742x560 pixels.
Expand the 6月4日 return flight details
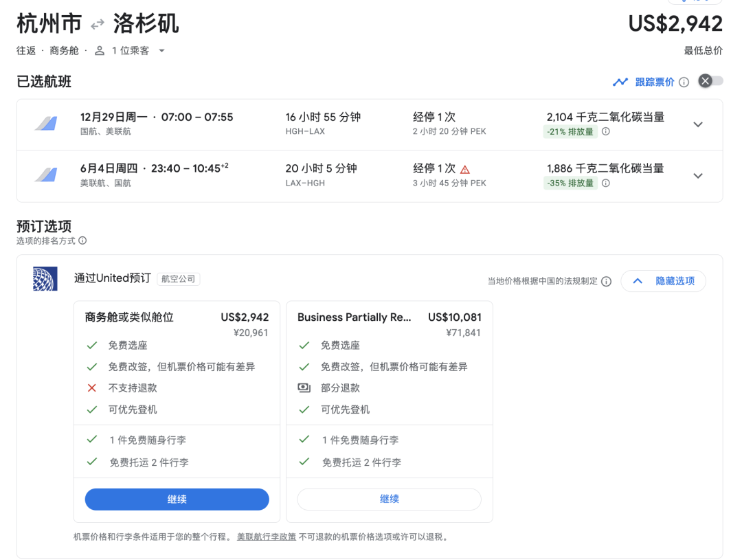pyautogui.click(x=698, y=176)
